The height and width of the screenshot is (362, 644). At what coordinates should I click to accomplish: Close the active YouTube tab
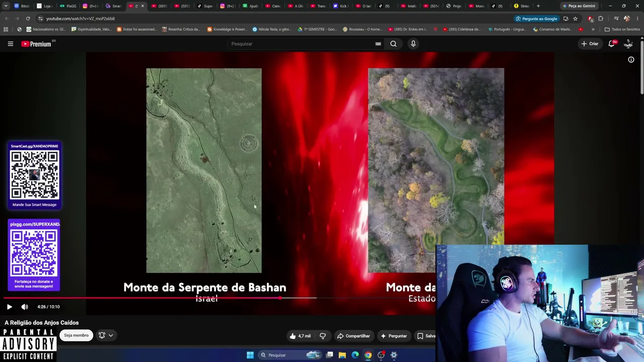[x=142, y=6]
